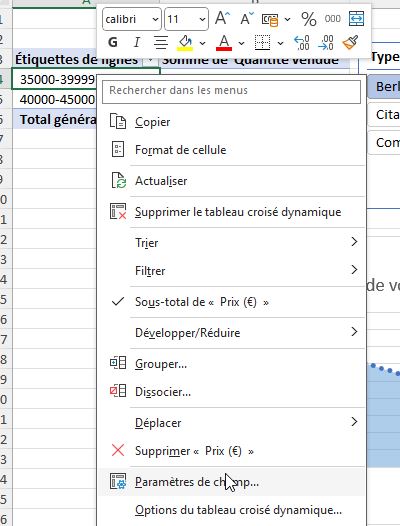Screen dimensions: 400x526
Task: Apply percent style format
Action: click(x=309, y=19)
